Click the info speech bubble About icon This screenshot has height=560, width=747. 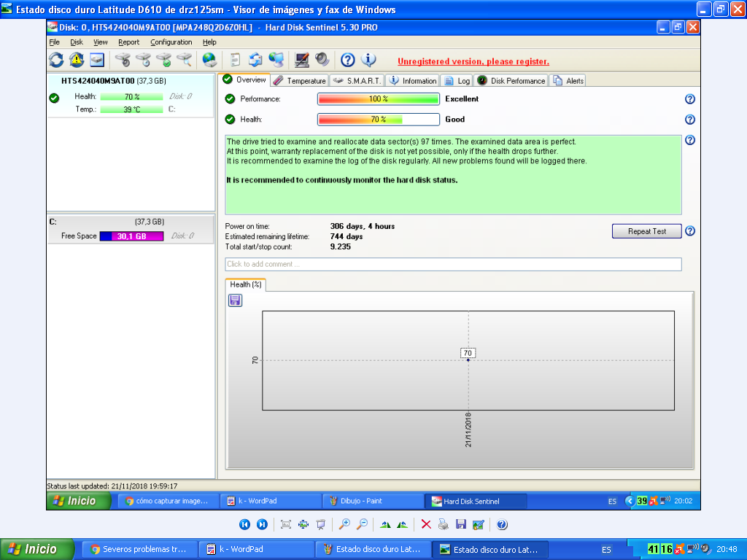pyautogui.click(x=368, y=60)
